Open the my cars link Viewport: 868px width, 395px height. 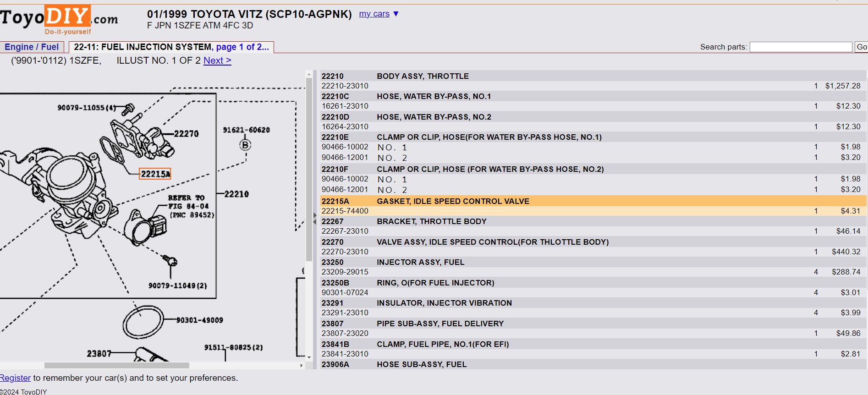pyautogui.click(x=374, y=14)
